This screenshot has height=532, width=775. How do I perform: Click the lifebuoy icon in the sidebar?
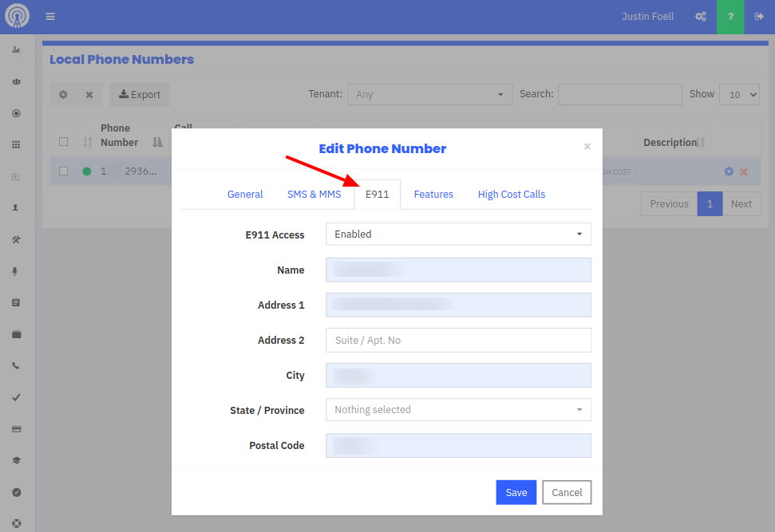click(16, 523)
